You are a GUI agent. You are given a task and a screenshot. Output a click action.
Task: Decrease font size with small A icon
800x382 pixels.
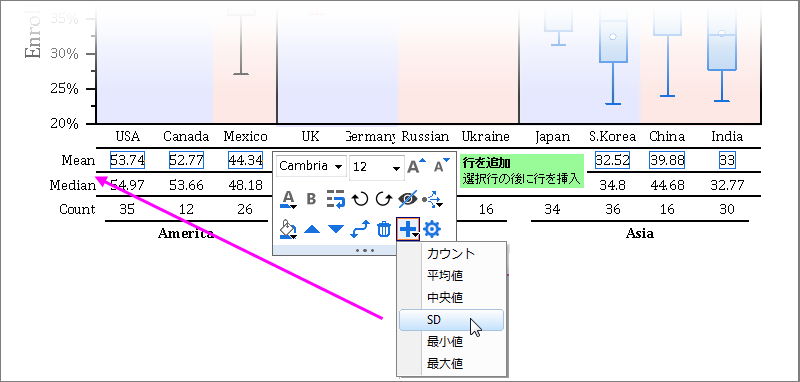[441, 166]
